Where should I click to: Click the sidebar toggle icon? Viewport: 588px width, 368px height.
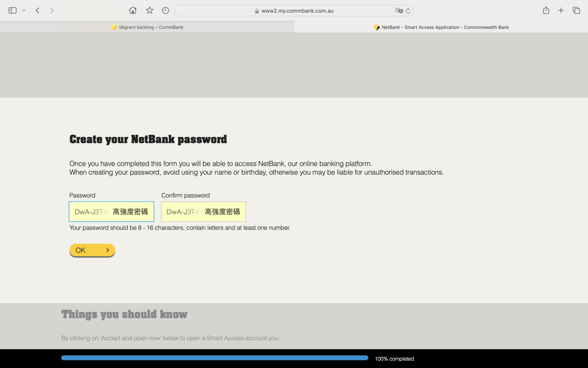[x=12, y=10]
